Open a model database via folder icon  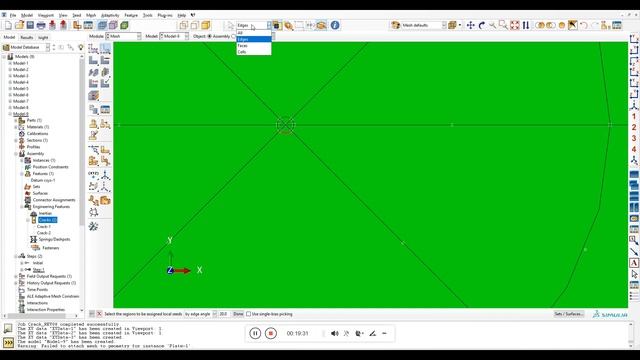click(x=19, y=25)
